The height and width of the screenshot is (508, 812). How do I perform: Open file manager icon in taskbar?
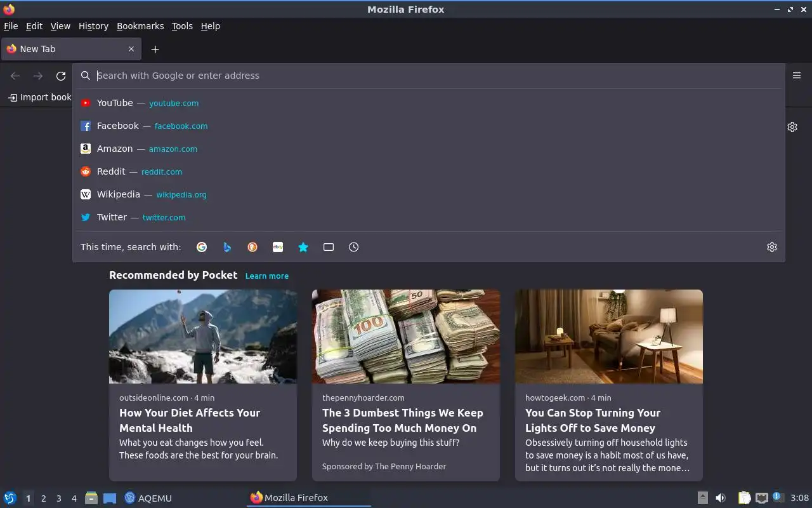point(91,498)
